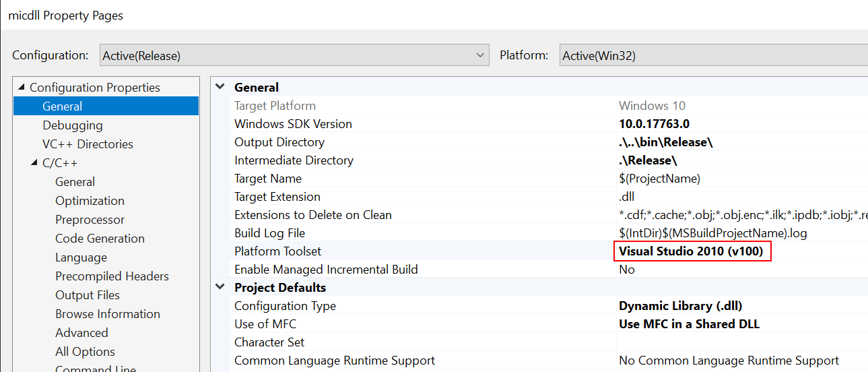Select General under Configuration Properties

click(x=63, y=106)
